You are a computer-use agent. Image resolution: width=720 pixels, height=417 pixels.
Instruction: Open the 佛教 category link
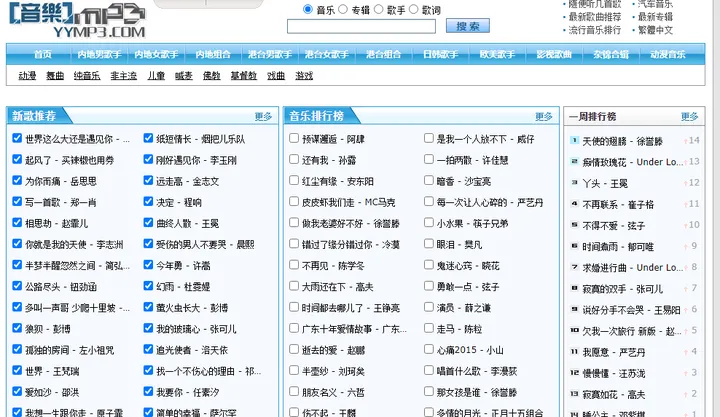212,75
